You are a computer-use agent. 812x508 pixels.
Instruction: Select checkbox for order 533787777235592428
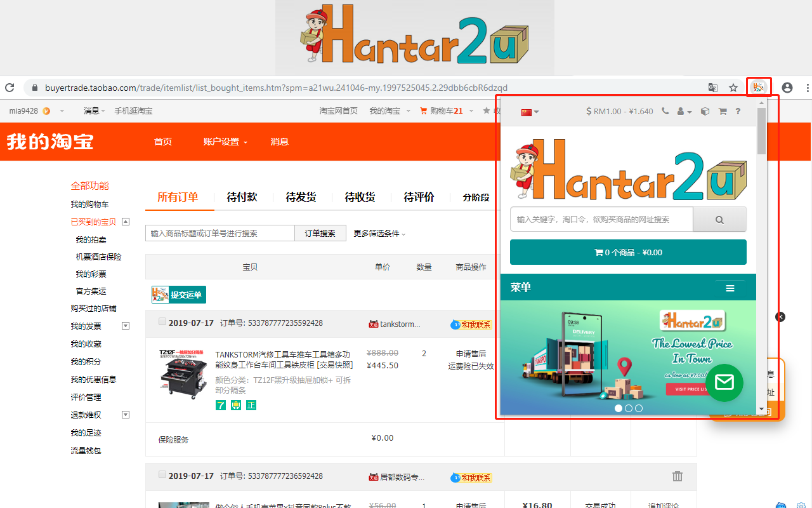click(162, 322)
